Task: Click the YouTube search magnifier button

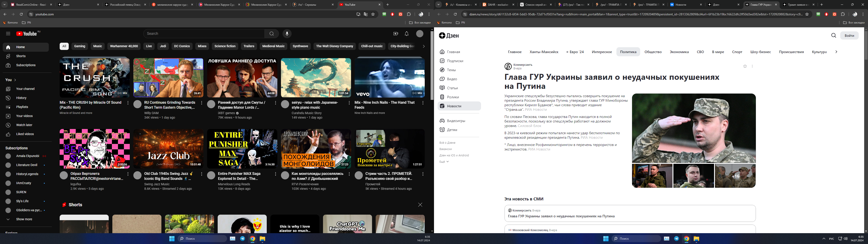Action: [271, 34]
